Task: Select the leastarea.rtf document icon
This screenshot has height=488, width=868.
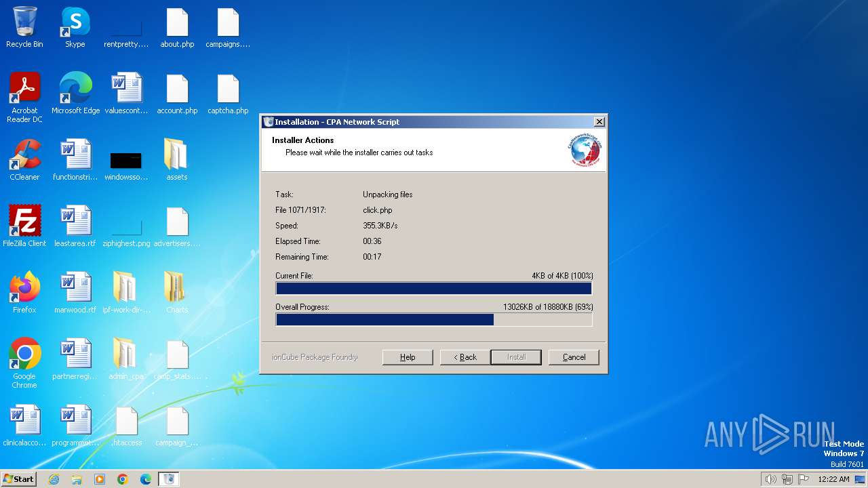Action: [x=75, y=226]
